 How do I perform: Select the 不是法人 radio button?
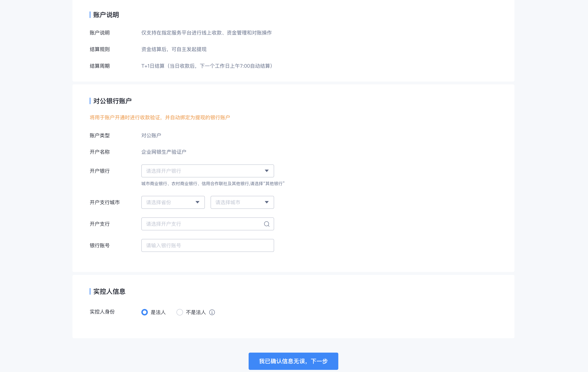coord(180,312)
